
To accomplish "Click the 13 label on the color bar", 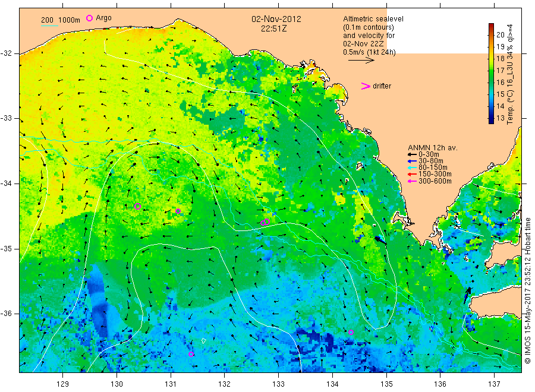I will pos(500,118).
